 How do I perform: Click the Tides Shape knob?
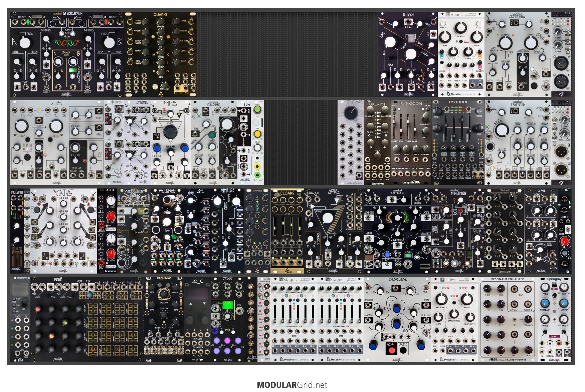467,299
